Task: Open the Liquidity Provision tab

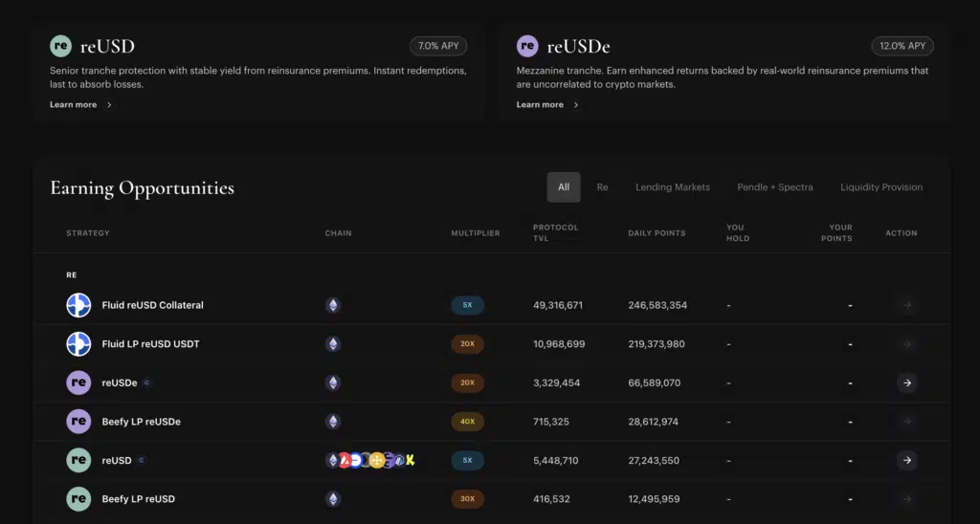Action: point(881,187)
